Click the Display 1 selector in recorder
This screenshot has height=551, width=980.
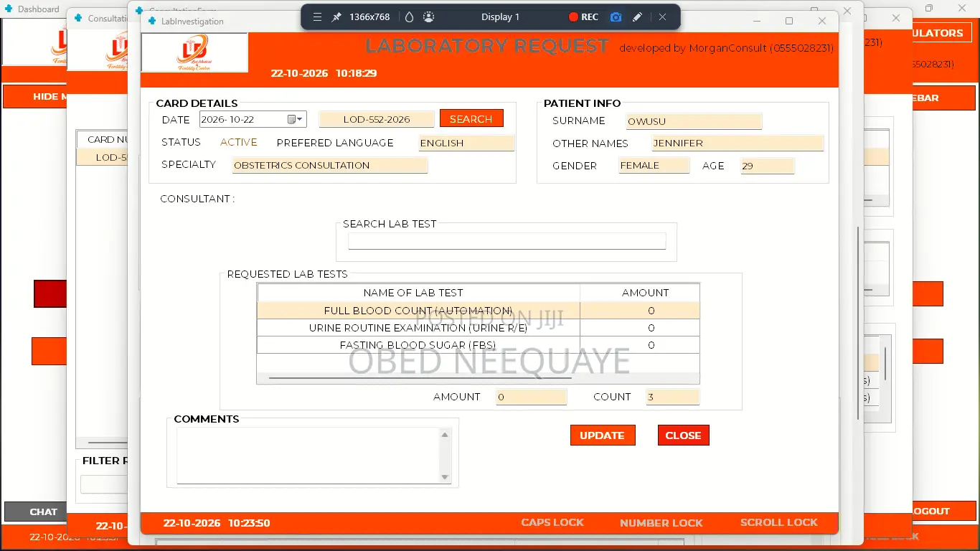pyautogui.click(x=500, y=17)
